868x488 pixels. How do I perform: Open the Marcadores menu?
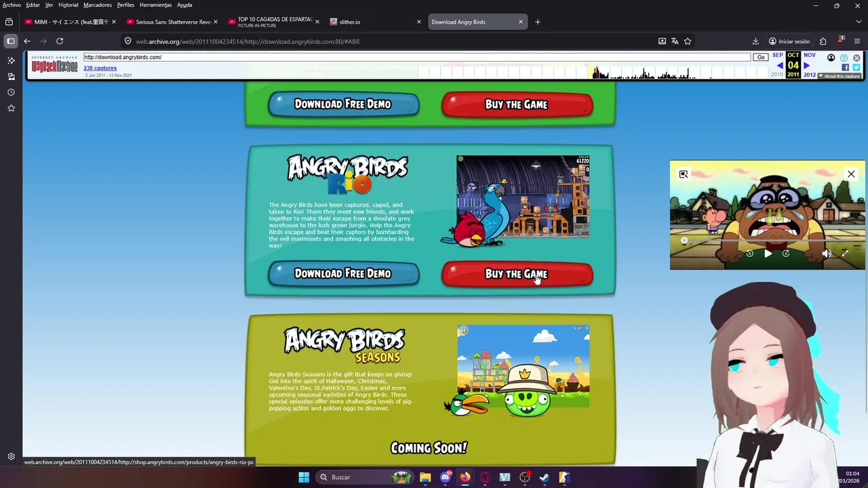coord(98,5)
